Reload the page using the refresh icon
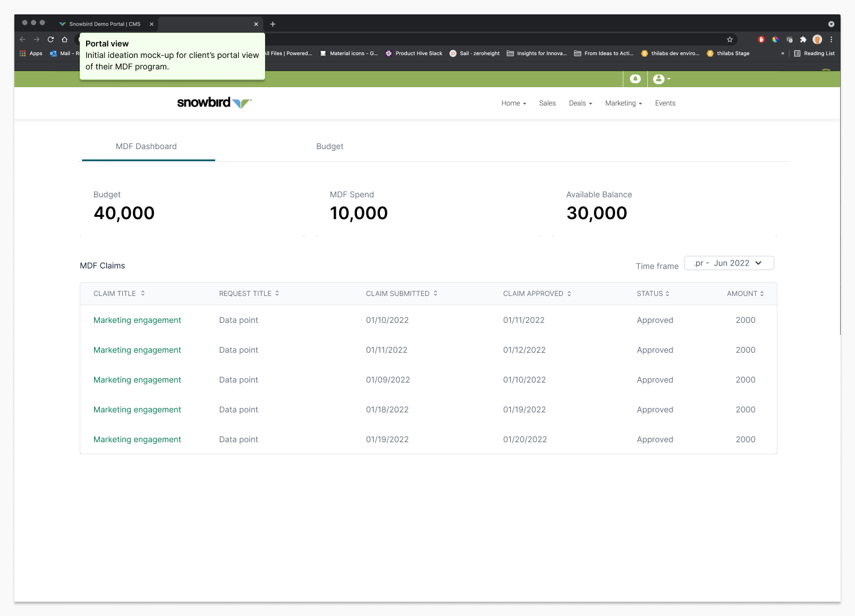Screen dimensions: 855x616 click(x=50, y=40)
